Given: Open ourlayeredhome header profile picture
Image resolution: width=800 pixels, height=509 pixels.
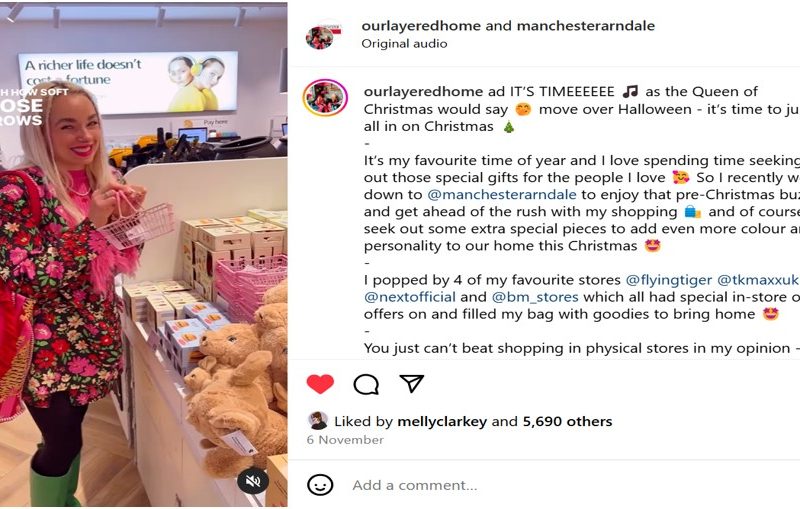Looking at the screenshot, I should (322, 36).
